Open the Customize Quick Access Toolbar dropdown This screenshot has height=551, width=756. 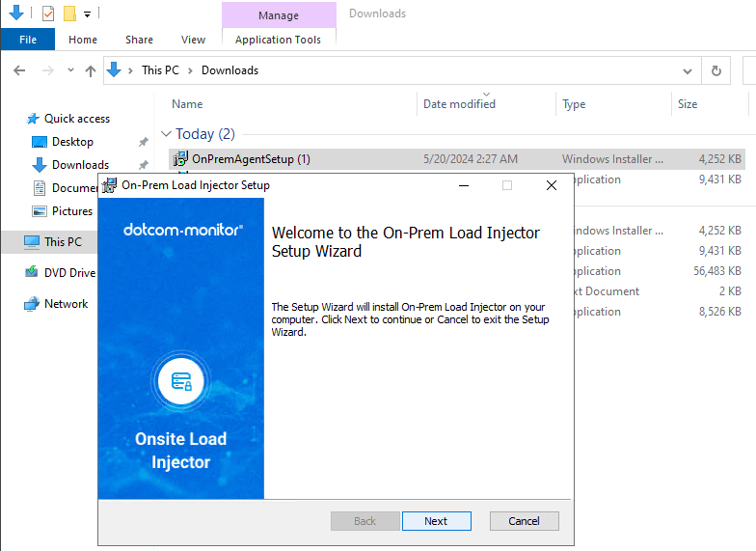click(x=87, y=14)
